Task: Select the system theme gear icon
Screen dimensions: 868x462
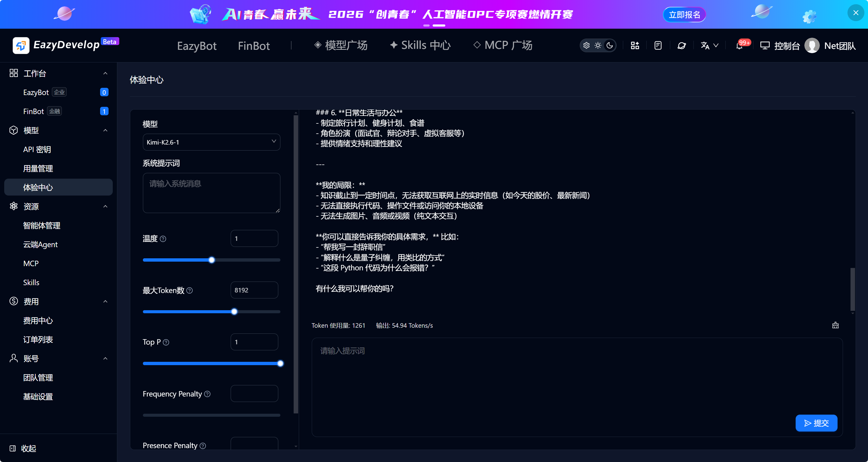Action: 586,46
